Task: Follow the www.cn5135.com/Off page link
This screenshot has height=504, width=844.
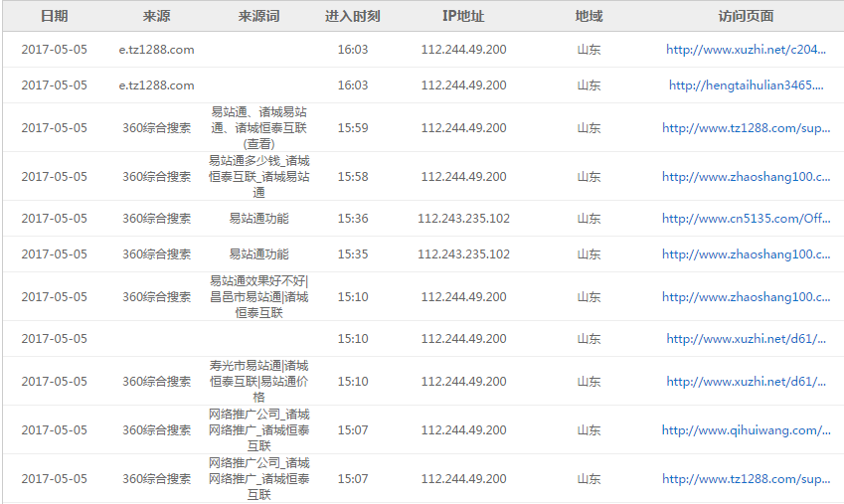Action: [x=746, y=219]
